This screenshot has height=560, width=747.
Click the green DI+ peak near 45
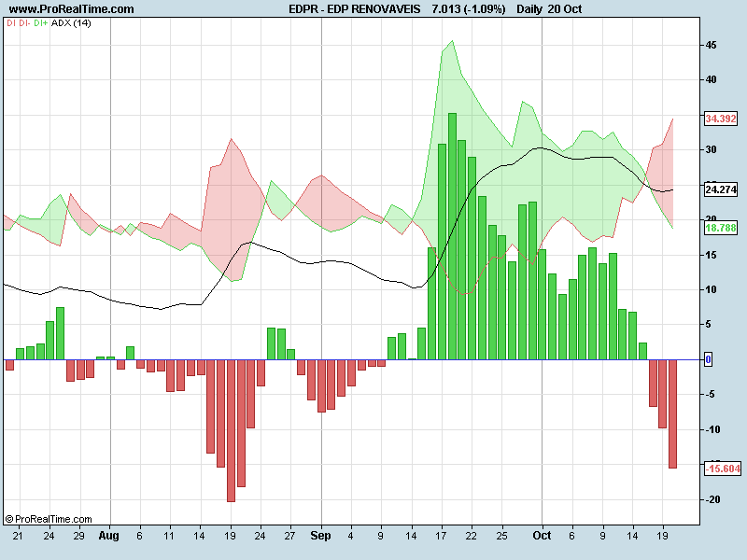pos(452,41)
